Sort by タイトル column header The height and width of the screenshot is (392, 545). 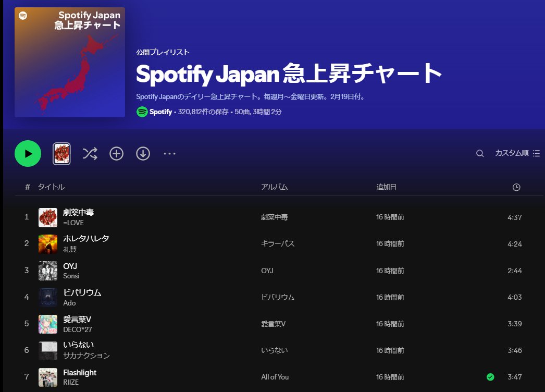pyautogui.click(x=51, y=187)
